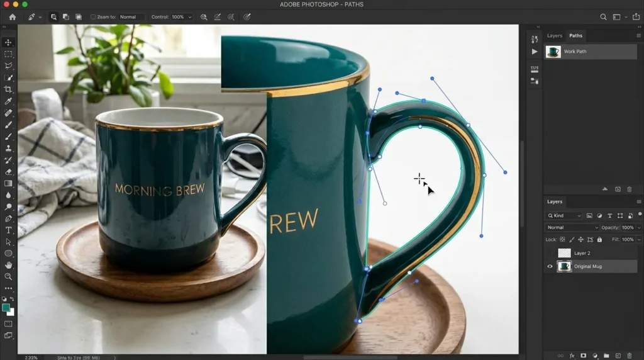Screen dimensions: 644x360
Task: Open the Opacity dropdown arrow
Action: tap(639, 228)
